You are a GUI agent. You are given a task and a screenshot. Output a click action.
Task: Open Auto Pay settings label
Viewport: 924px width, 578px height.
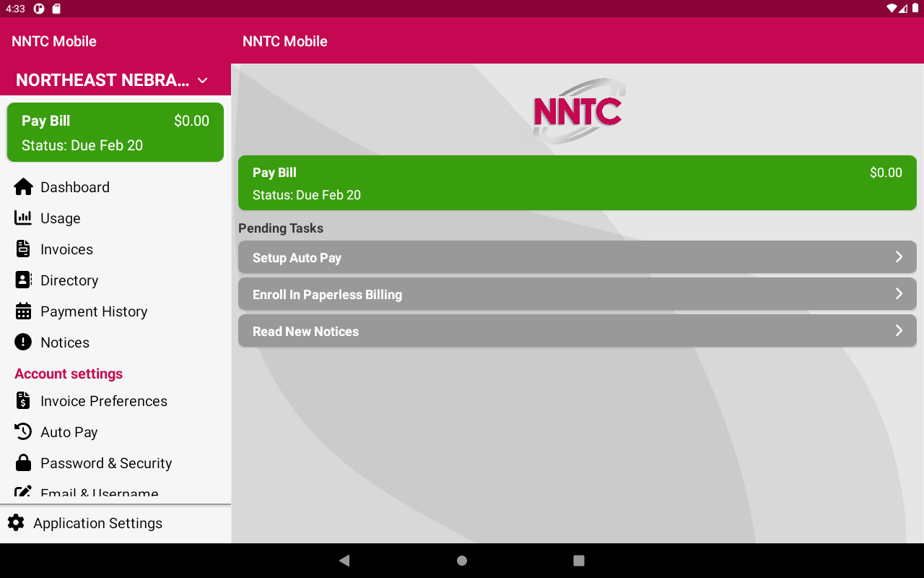[x=69, y=432]
